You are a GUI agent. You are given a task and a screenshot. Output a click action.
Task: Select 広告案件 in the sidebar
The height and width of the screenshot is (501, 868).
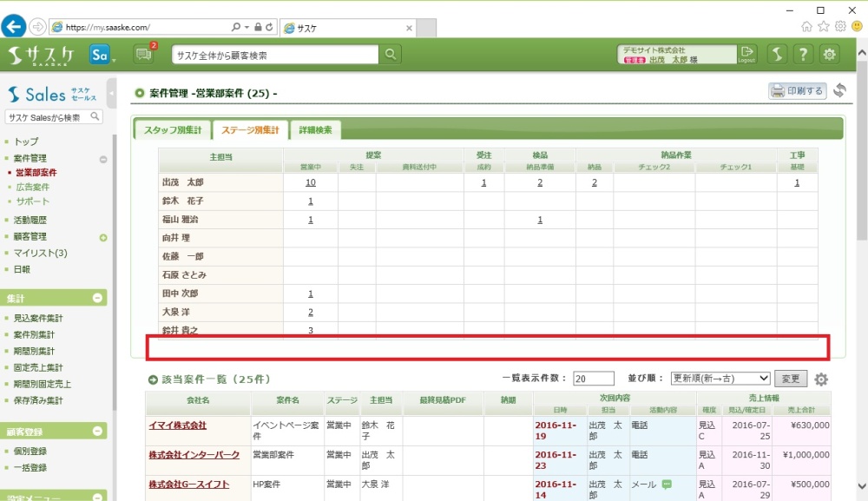coord(33,187)
